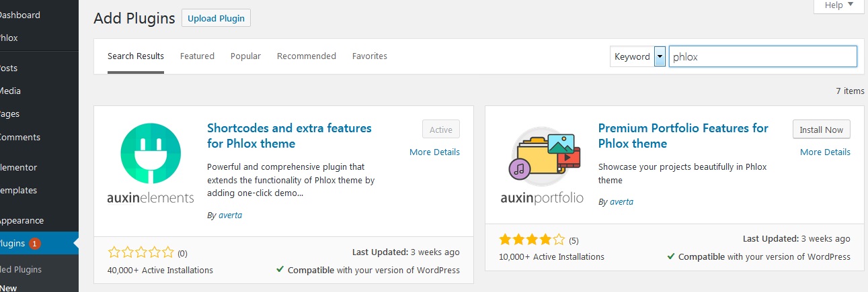Open Posts in the sidebar
Screen dimensions: 868x292
(x=9, y=68)
